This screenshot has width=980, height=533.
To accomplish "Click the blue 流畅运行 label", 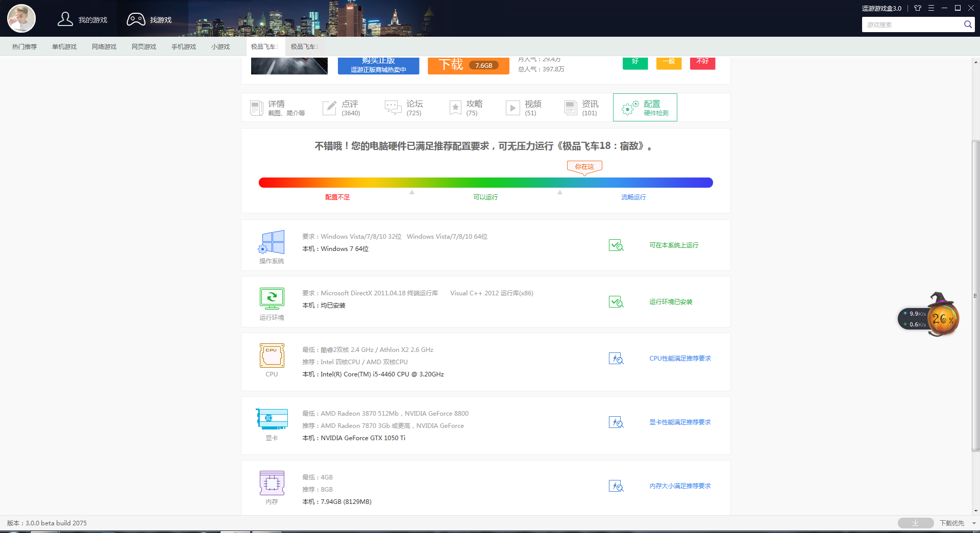I will pos(633,197).
